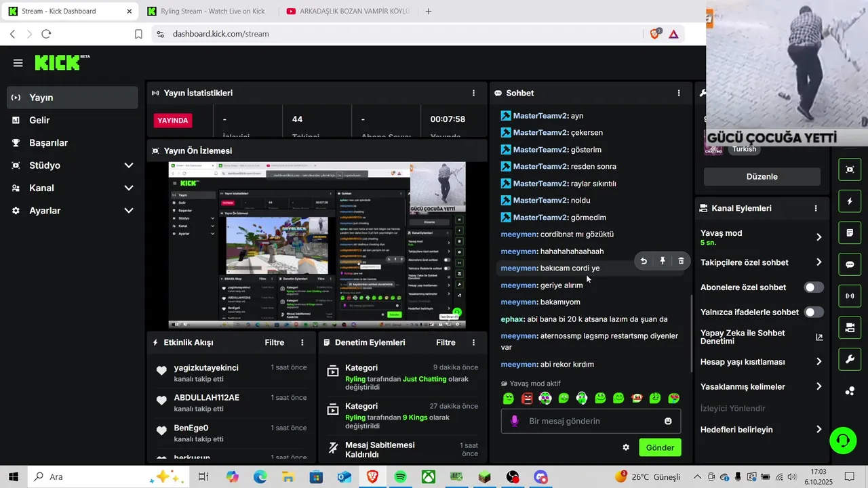Reload the dashboard page

46,34
